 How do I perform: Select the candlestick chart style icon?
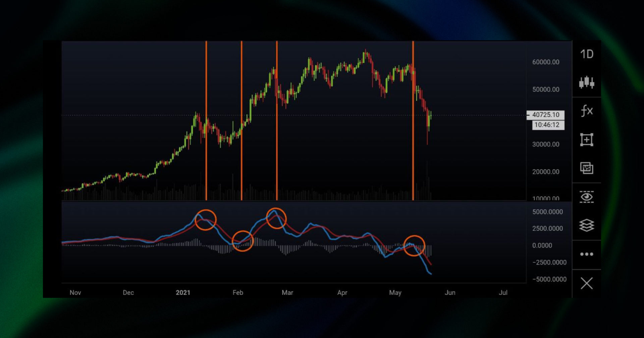pyautogui.click(x=586, y=82)
